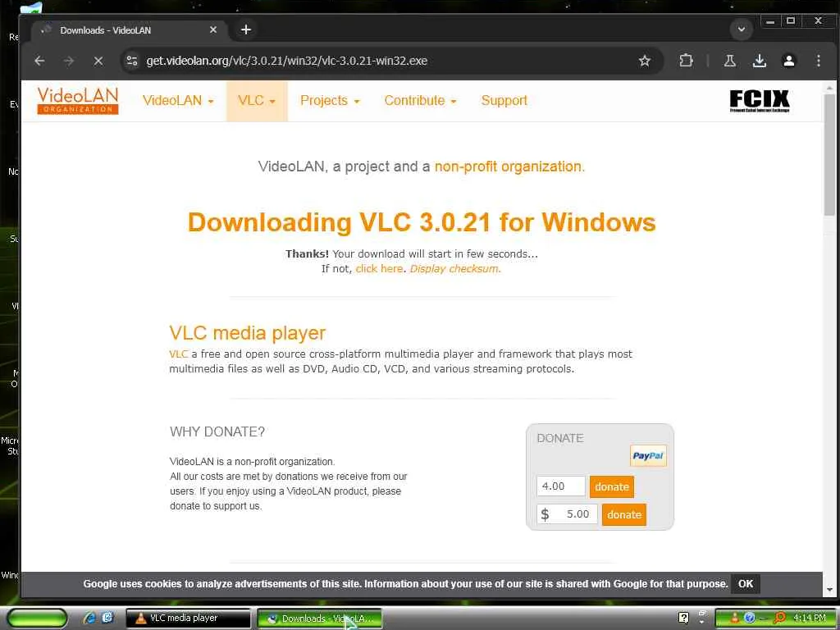Close the Downloads - VideoLAN tab
Image resolution: width=840 pixels, height=630 pixels.
[x=213, y=30]
